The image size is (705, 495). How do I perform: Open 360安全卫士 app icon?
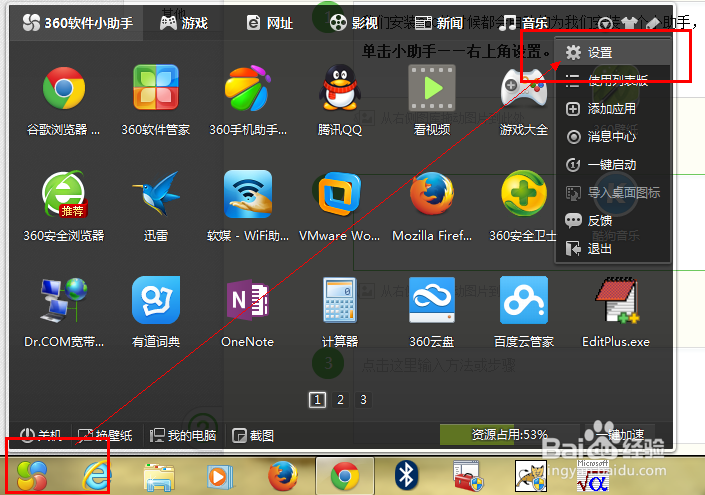pyautogui.click(x=524, y=194)
